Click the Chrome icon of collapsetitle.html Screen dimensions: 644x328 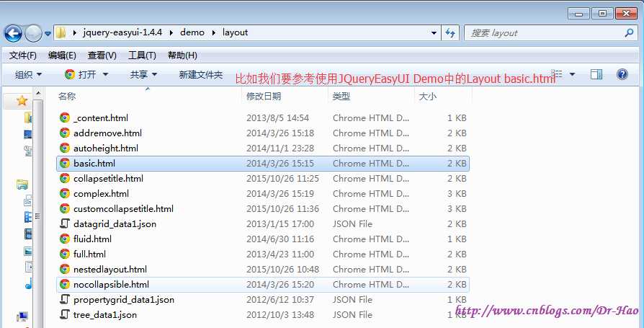coord(65,178)
